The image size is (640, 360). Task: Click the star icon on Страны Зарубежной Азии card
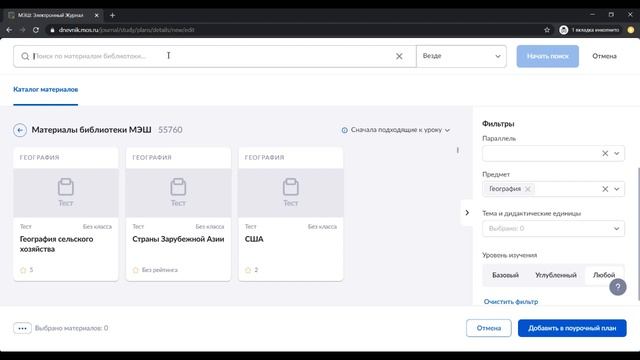click(136, 270)
